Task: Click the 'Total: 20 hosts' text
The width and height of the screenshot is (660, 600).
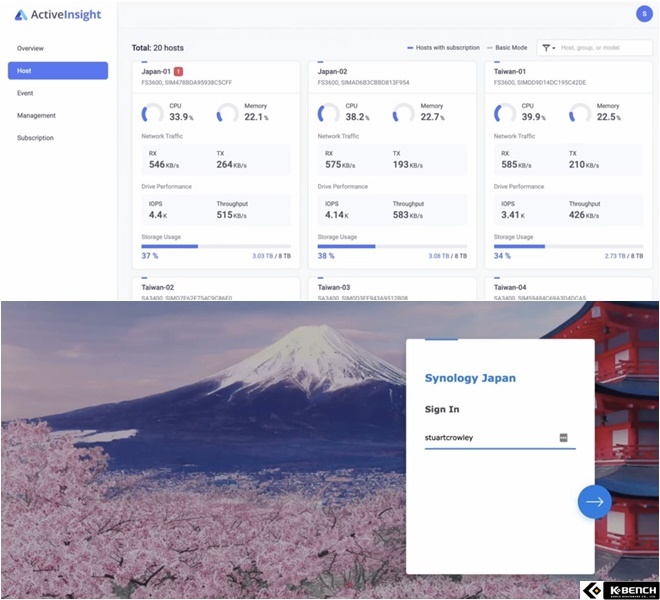Action: click(157, 48)
